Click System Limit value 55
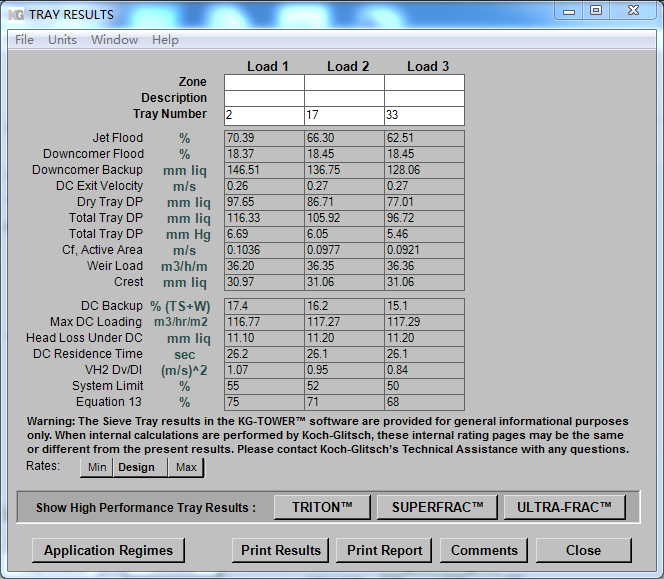Screen dimensions: 664x579 [x=264, y=386]
